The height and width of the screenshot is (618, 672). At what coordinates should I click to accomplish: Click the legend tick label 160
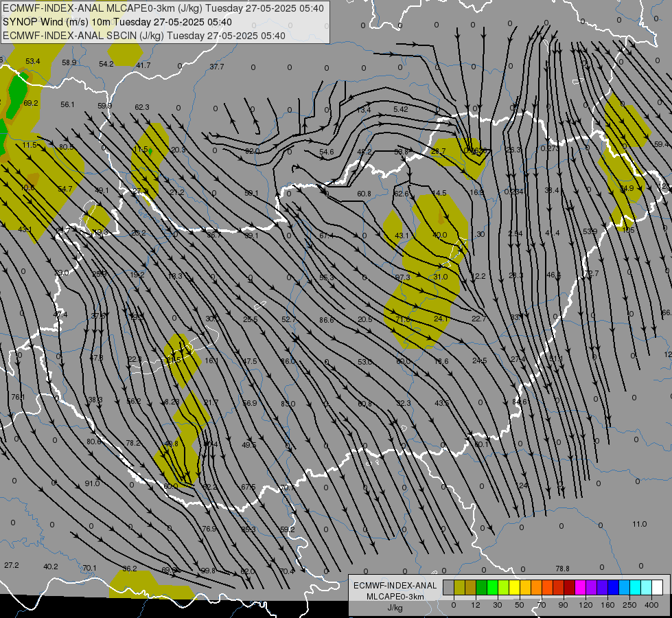pos(607,605)
